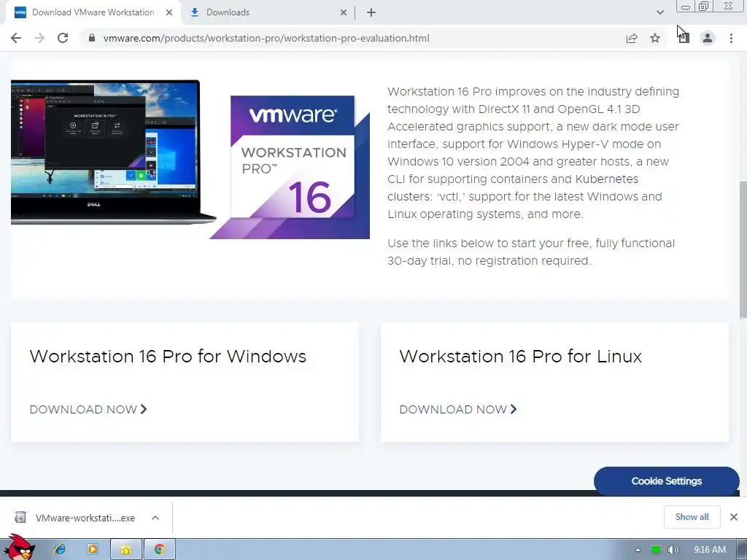Click the green tray icon
This screenshot has height=560, width=747.
pyautogui.click(x=656, y=550)
